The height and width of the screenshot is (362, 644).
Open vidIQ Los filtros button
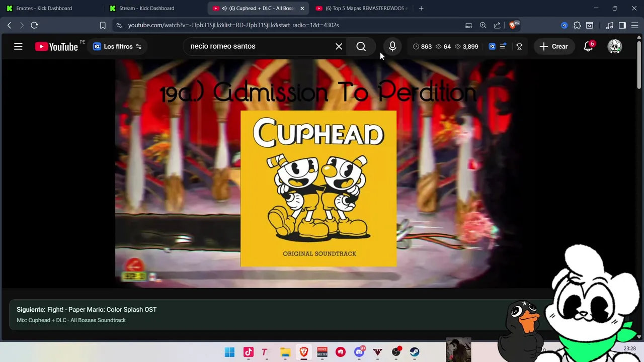click(117, 46)
